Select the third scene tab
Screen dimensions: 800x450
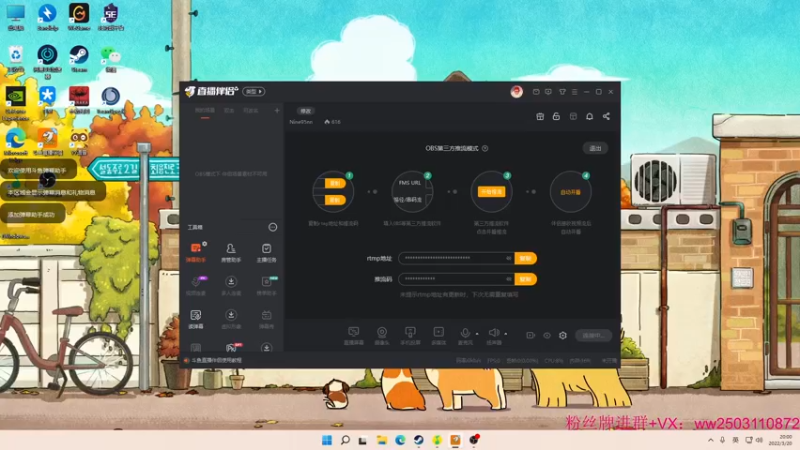(251, 111)
